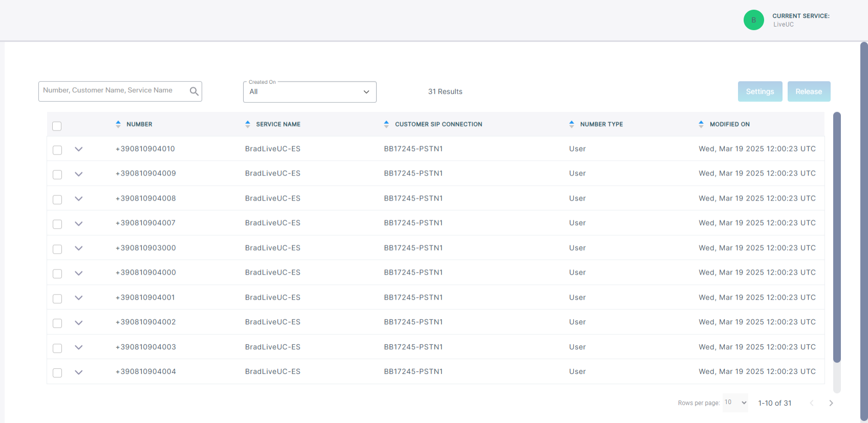The height and width of the screenshot is (423, 868).
Task: Open the Created On dropdown
Action: point(310,92)
